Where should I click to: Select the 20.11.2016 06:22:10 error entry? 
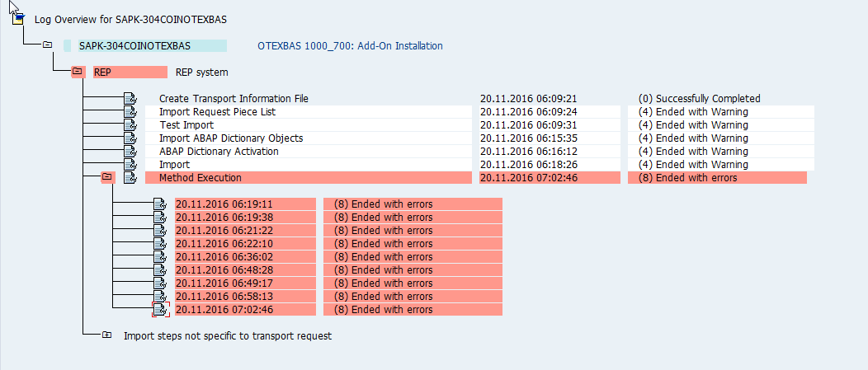(x=338, y=244)
